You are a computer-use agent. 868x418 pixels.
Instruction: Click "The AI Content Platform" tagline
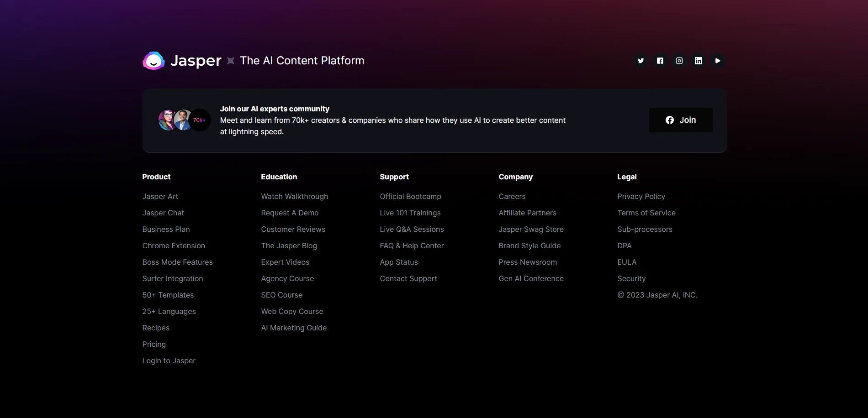[x=302, y=61]
